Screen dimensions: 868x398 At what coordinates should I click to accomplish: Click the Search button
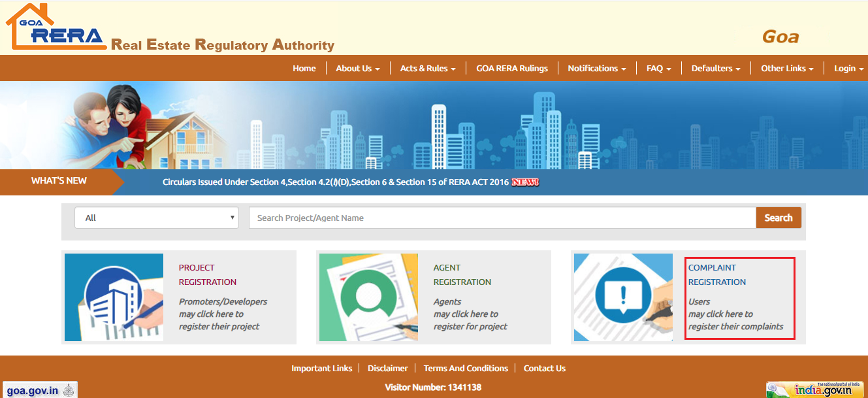tap(779, 217)
